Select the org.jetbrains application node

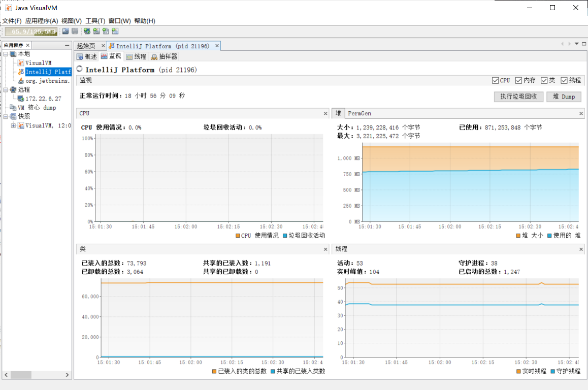pyautogui.click(x=48, y=81)
